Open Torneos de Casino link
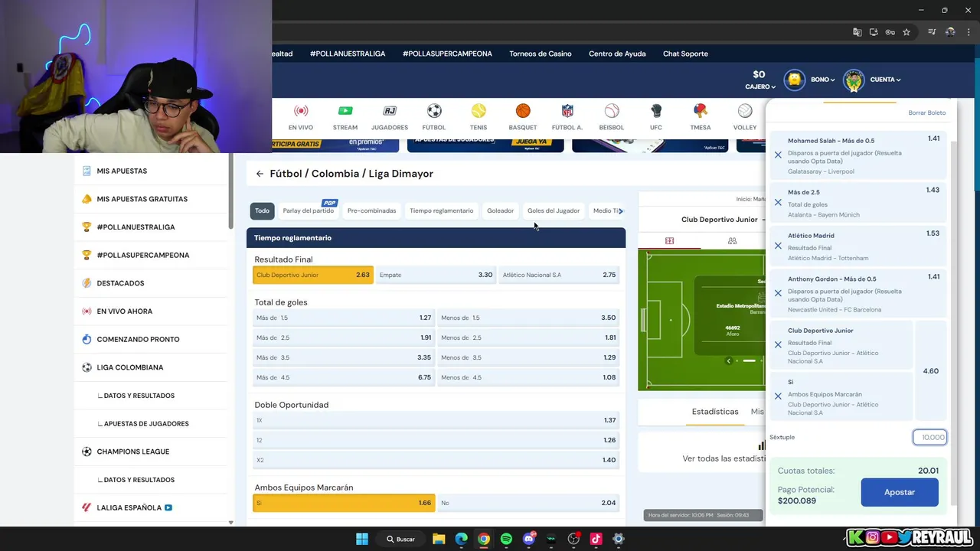The height and width of the screenshot is (551, 980). coord(541,54)
